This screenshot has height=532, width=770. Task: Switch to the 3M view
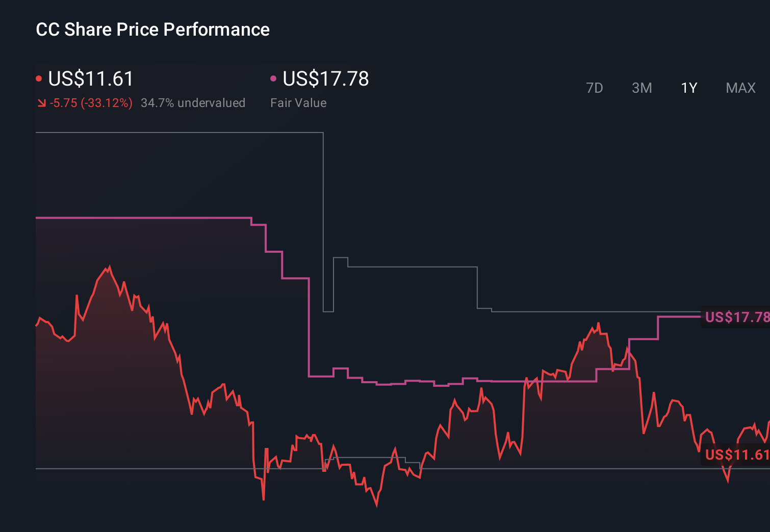coord(641,88)
